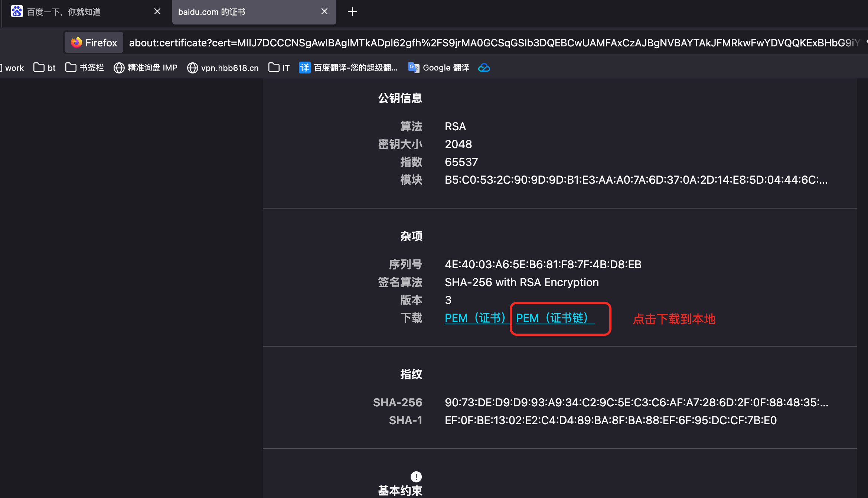Open the 百度翻译 bookmark
Image resolution: width=868 pixels, height=498 pixels.
tap(348, 68)
